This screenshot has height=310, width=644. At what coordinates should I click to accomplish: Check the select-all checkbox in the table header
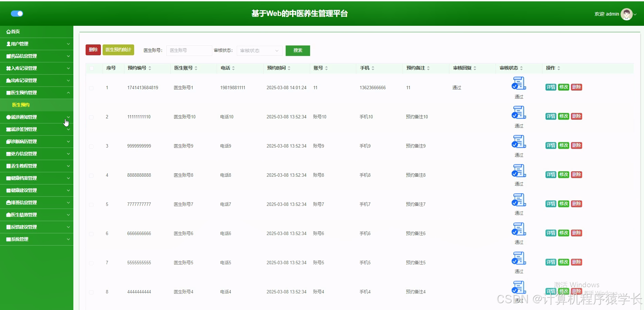[91, 69]
